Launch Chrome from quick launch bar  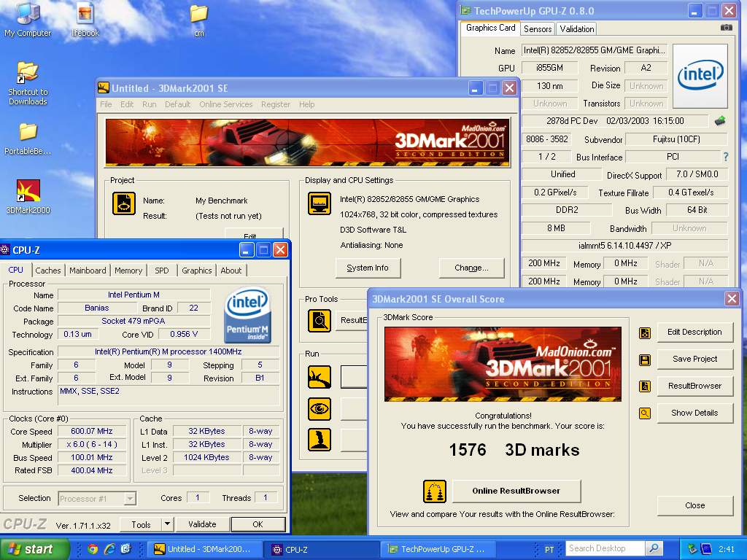(x=93, y=549)
